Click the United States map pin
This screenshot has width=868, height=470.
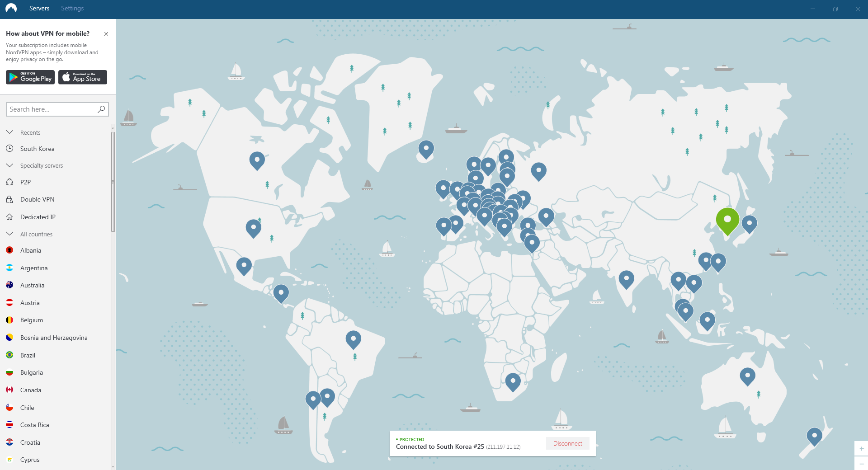click(253, 229)
